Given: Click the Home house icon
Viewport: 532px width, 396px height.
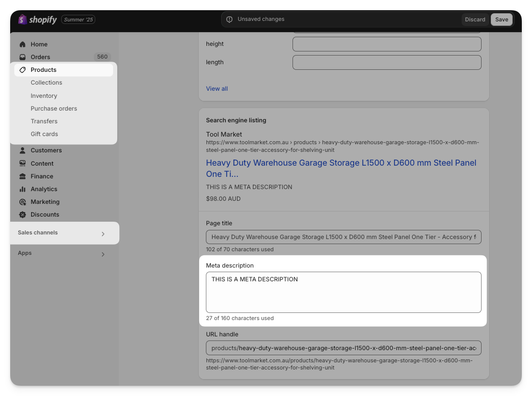Looking at the screenshot, I should (22, 44).
